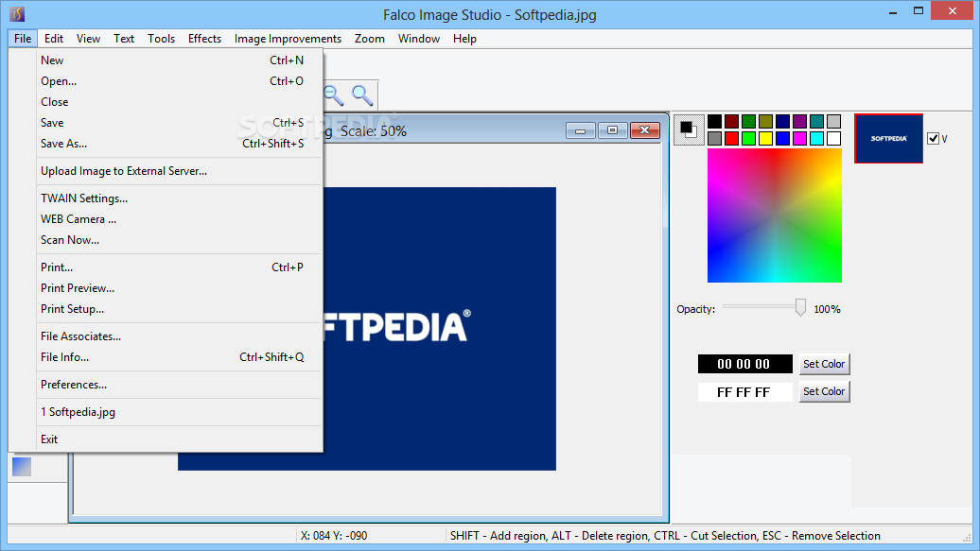Viewport: 980px width, 551px height.
Task: Open the Zoom menu
Action: pos(369,39)
